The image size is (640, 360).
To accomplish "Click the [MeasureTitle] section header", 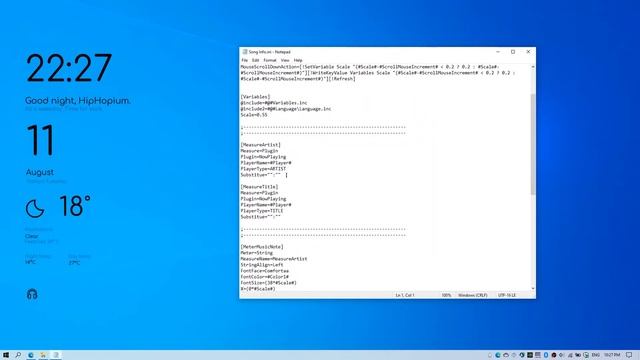I will pyautogui.click(x=259, y=187).
